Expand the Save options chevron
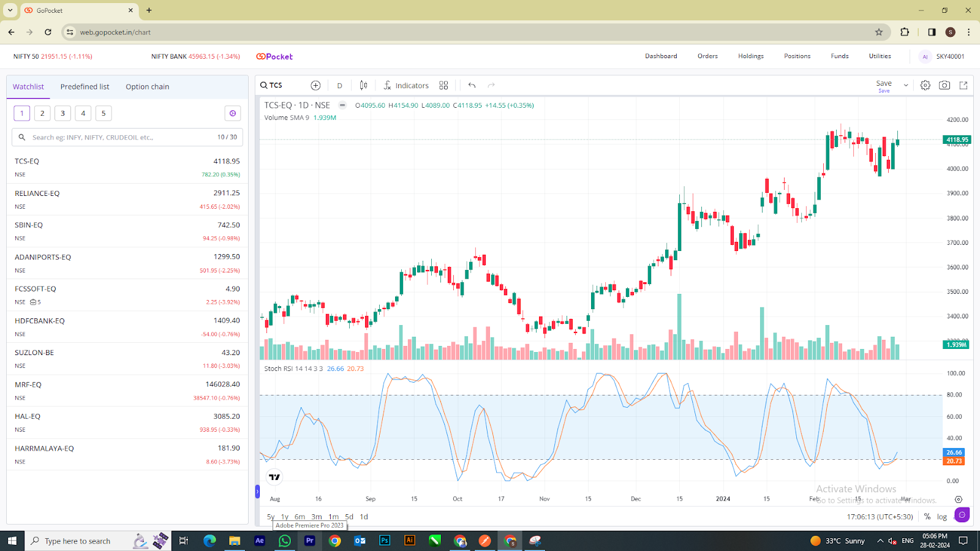The height and width of the screenshot is (551, 980). pyautogui.click(x=905, y=84)
